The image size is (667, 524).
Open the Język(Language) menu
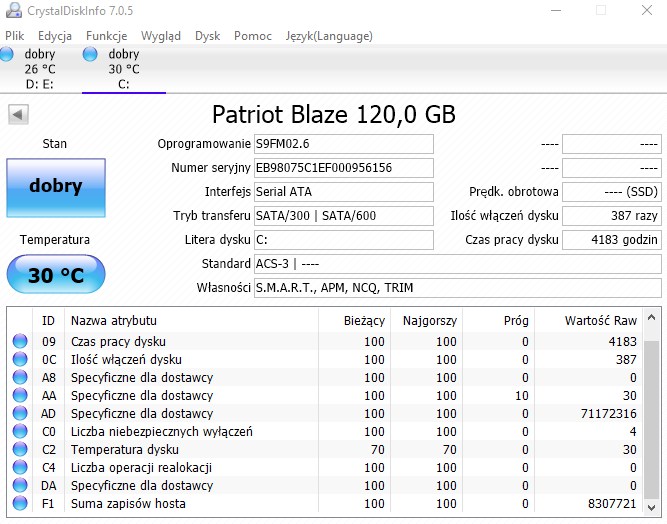[329, 36]
